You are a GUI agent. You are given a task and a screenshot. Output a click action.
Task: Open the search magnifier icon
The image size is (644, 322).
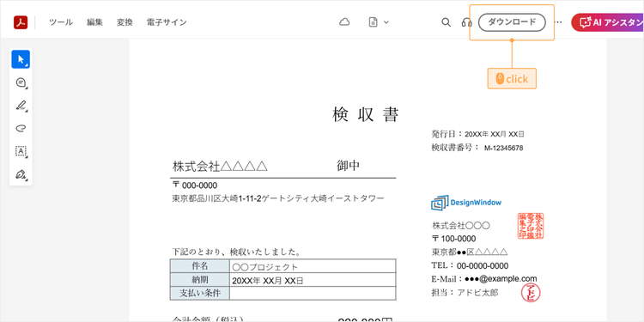446,22
